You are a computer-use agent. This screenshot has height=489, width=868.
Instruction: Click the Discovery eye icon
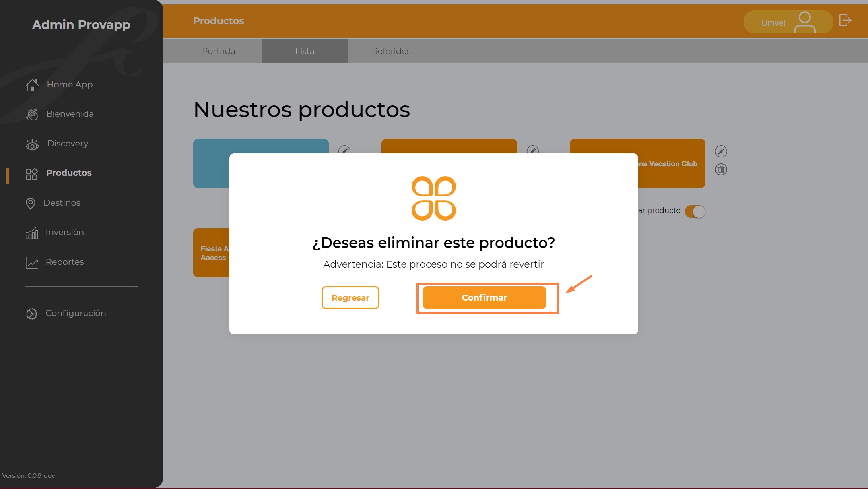pyautogui.click(x=32, y=144)
